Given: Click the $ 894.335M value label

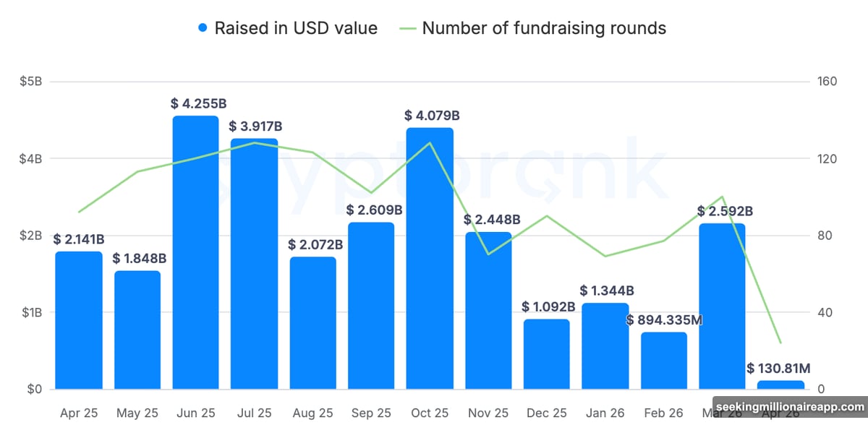Looking at the screenshot, I should [664, 320].
